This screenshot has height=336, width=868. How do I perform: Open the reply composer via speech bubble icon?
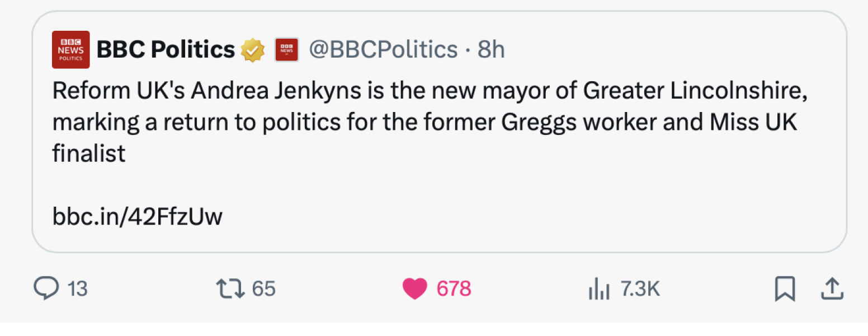(48, 288)
